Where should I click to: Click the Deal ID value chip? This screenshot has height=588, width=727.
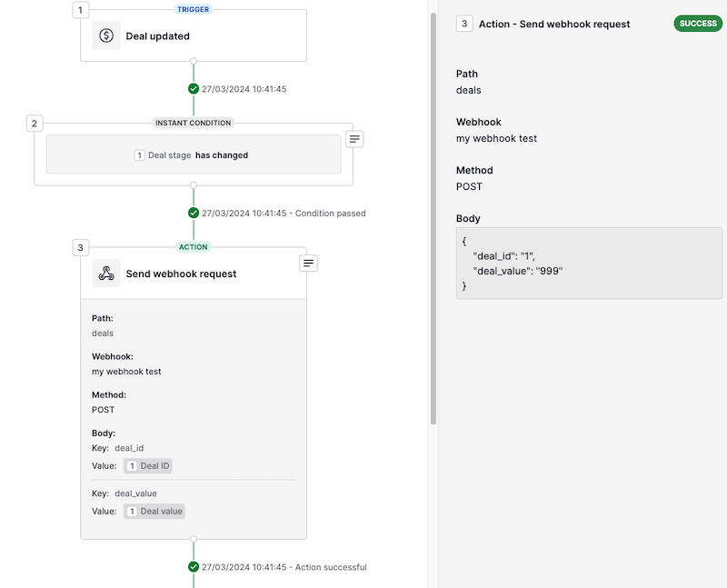(x=148, y=466)
